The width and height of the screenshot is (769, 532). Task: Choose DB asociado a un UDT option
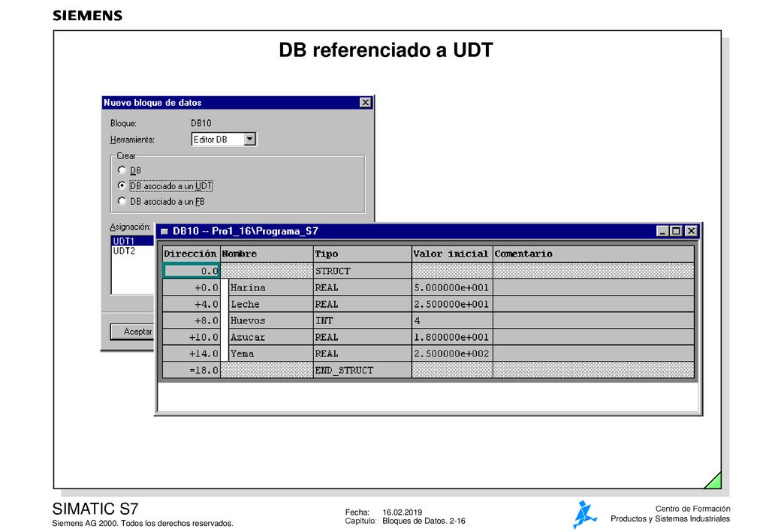pos(122,185)
